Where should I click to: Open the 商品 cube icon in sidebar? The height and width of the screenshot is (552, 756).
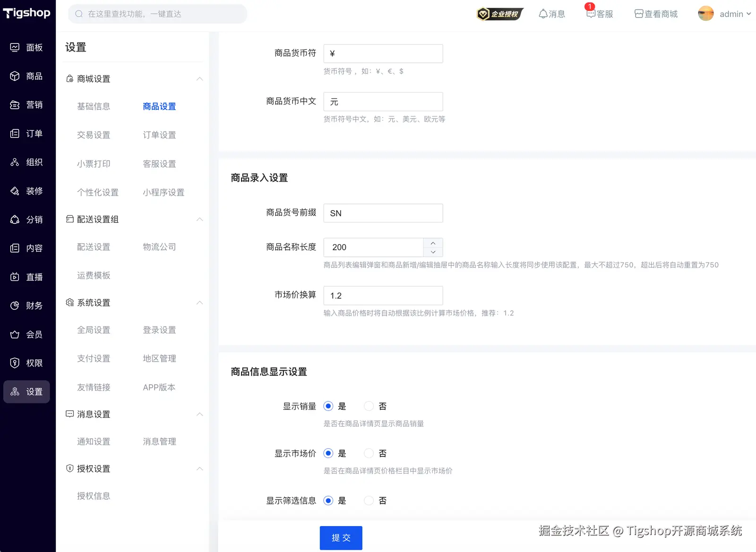point(15,76)
